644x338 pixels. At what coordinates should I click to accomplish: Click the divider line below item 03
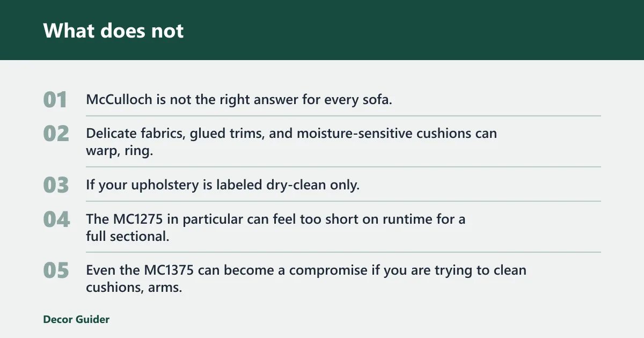[343, 201]
